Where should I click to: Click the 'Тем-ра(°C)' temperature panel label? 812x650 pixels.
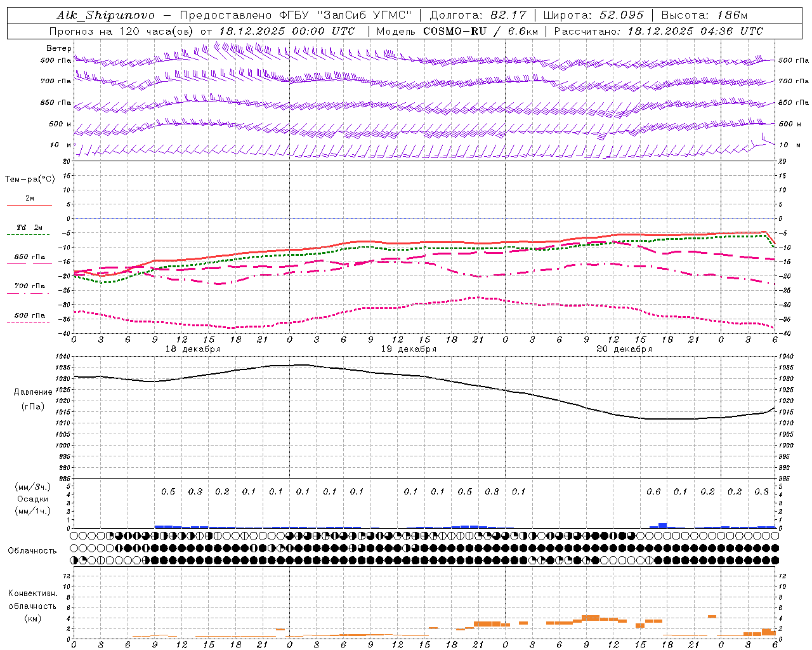(x=30, y=180)
